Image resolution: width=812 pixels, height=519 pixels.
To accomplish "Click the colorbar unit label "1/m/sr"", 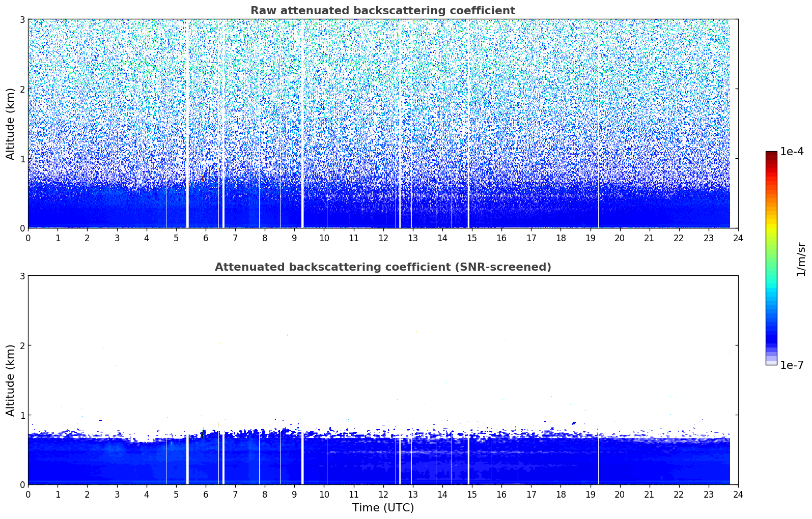I will 801,259.
